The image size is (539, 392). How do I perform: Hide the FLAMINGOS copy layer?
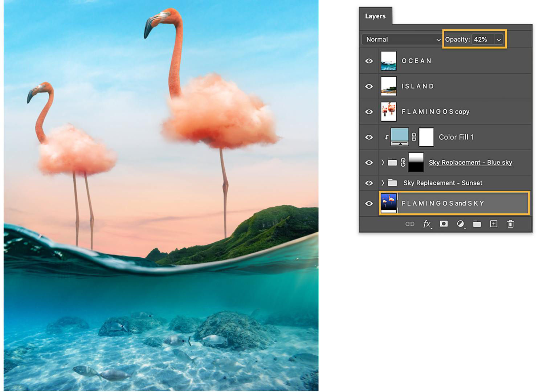(x=369, y=111)
